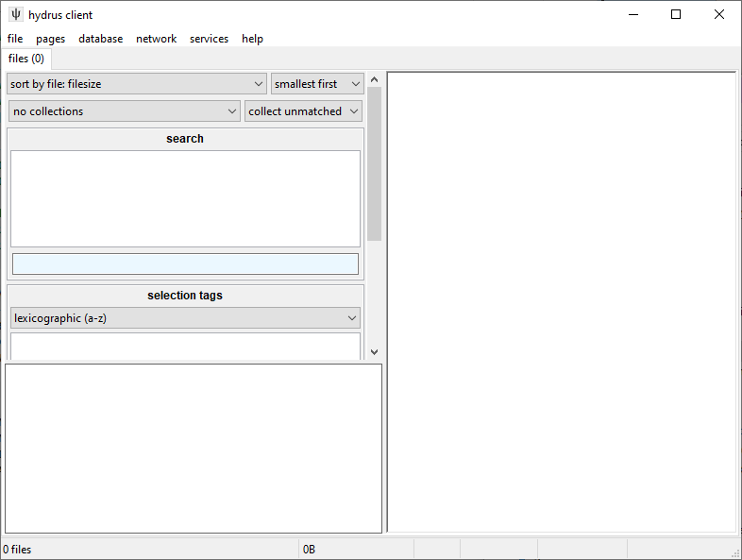Click the light blue search tag input field
The width and height of the screenshot is (742, 560).
[x=185, y=264]
